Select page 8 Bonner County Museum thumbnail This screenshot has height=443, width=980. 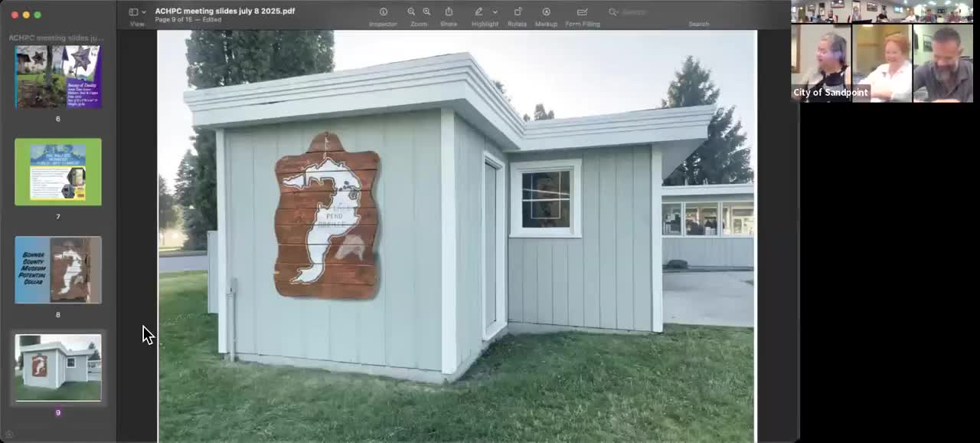pyautogui.click(x=58, y=270)
